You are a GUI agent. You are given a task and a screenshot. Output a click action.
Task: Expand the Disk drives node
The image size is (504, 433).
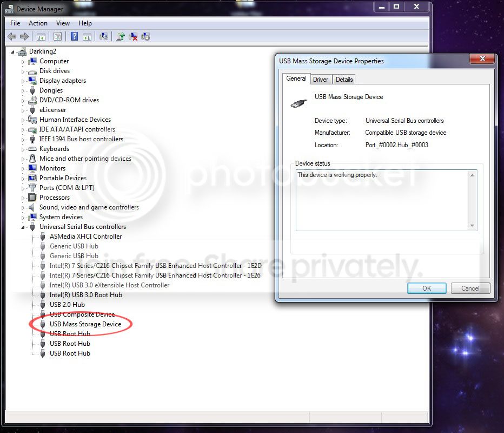tap(23, 71)
